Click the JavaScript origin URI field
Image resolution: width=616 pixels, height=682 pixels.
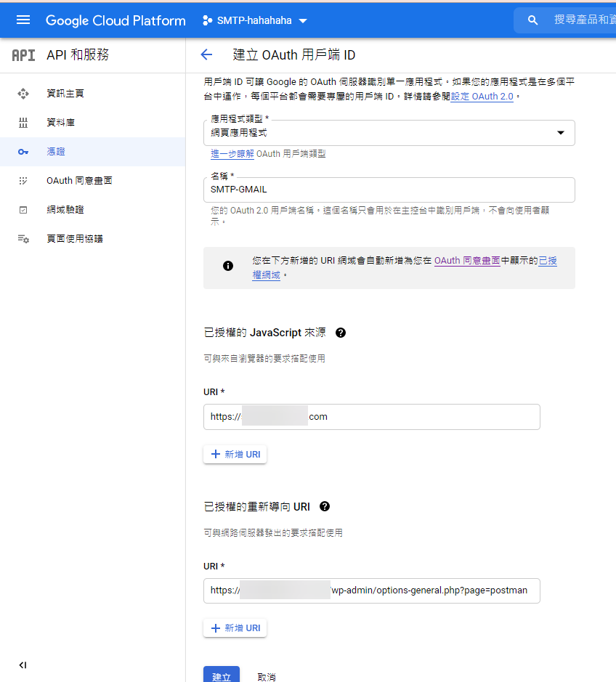tap(372, 417)
